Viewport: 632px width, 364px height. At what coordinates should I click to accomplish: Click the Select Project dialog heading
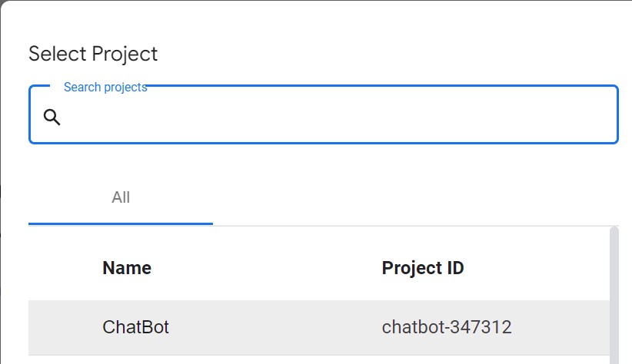(x=93, y=55)
